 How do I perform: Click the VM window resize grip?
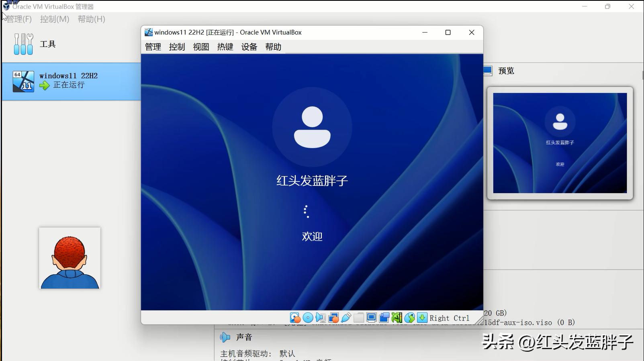(x=479, y=320)
